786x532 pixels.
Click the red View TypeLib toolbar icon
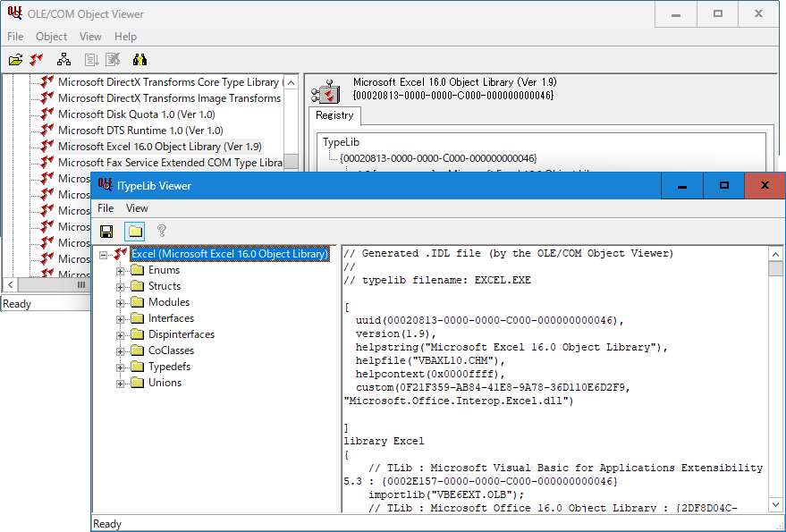pyautogui.click(x=36, y=59)
